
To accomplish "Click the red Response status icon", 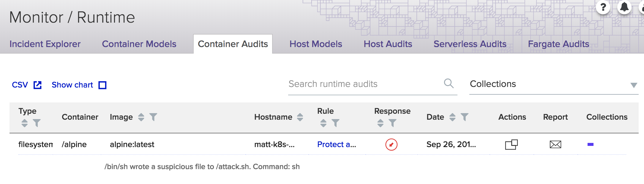I will click(x=391, y=145).
